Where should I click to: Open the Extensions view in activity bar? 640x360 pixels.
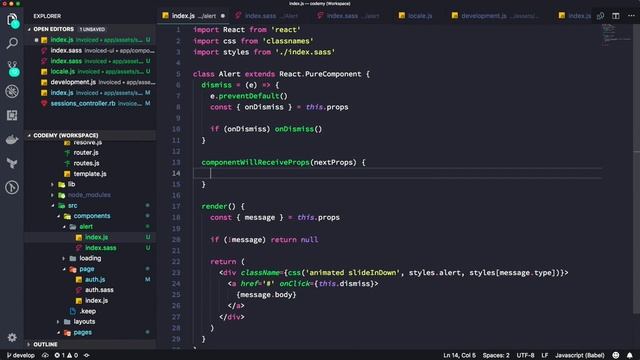[12, 116]
